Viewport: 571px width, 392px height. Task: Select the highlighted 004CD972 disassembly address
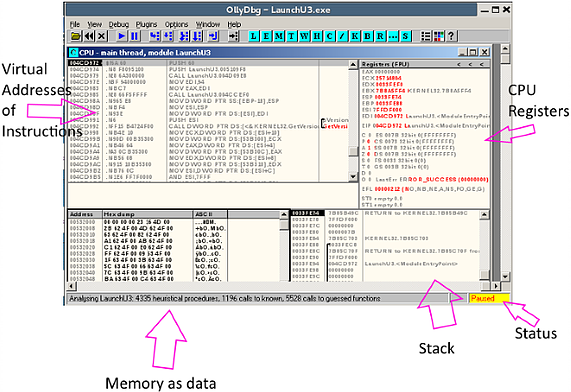point(84,63)
